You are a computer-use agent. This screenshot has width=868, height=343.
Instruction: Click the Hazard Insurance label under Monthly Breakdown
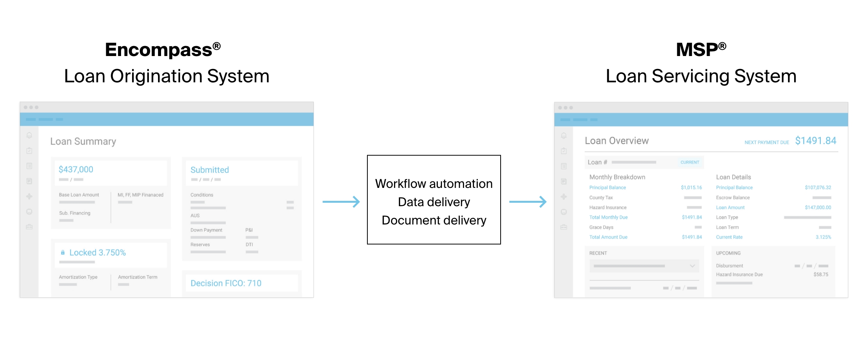(608, 207)
